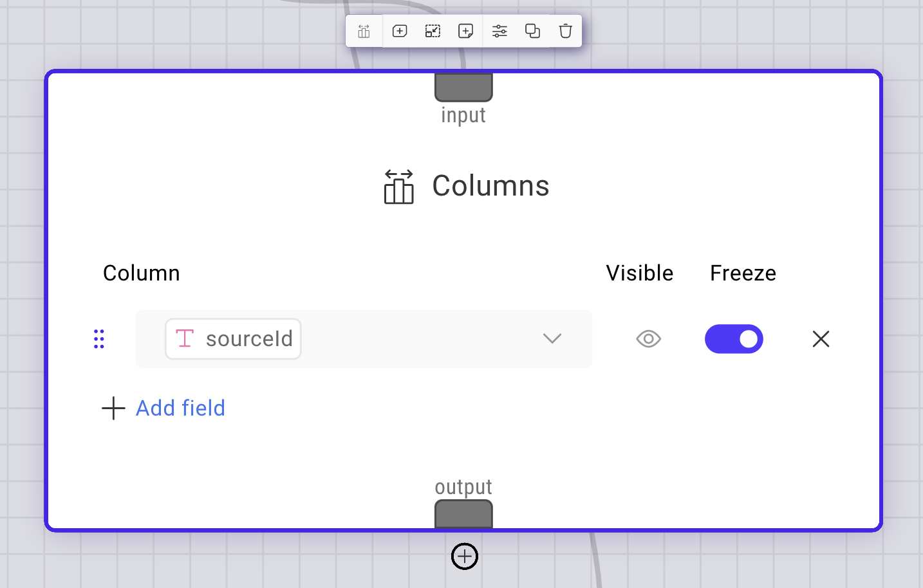Click the plus circle below the output port
Screen dimensions: 923x588
pos(464,556)
